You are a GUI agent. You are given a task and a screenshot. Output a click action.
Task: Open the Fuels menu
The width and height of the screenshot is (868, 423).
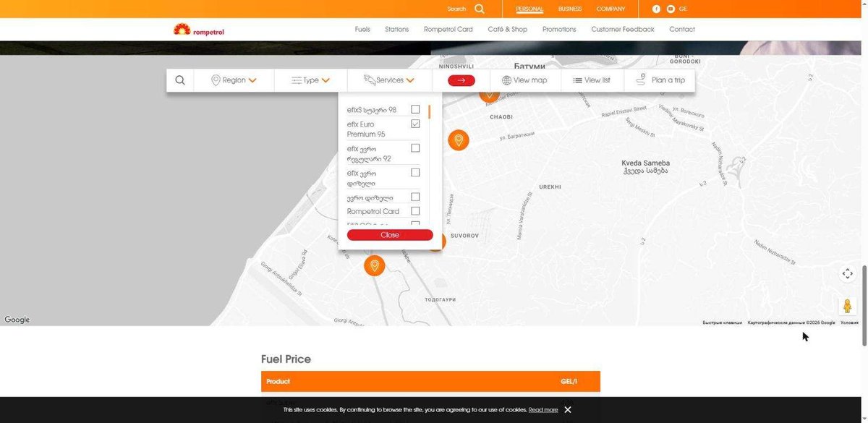click(x=362, y=30)
